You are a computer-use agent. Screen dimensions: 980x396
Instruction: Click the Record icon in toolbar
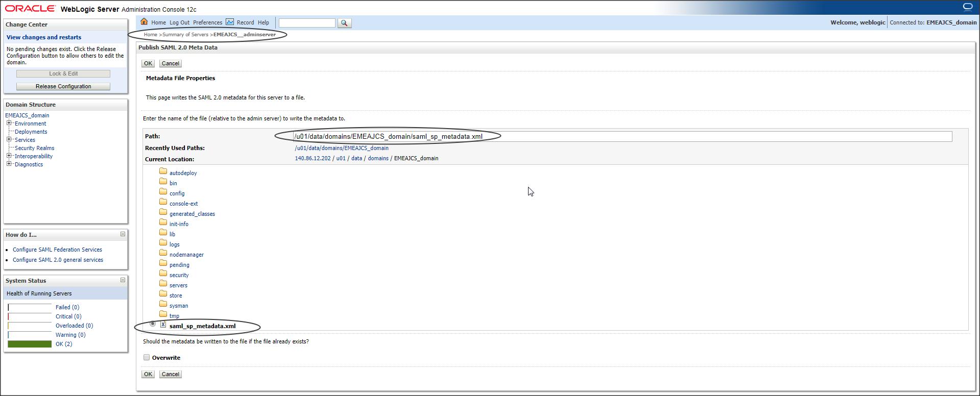pyautogui.click(x=230, y=22)
